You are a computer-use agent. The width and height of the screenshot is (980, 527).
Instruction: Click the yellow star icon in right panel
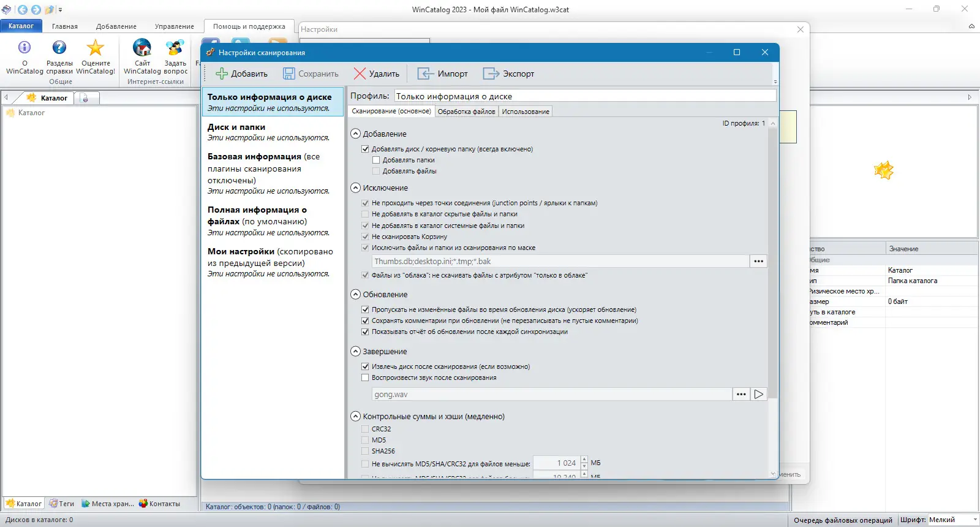(884, 170)
